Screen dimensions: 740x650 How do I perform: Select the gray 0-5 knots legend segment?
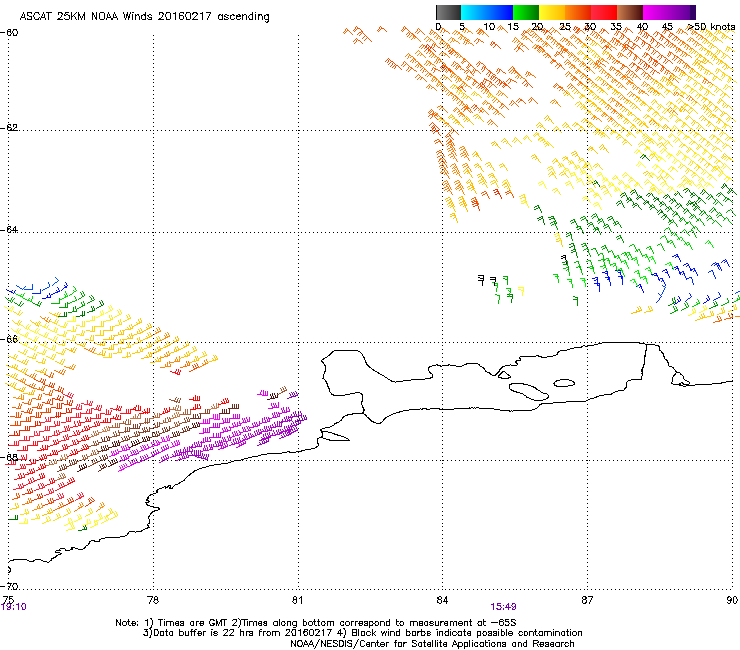coord(448,12)
